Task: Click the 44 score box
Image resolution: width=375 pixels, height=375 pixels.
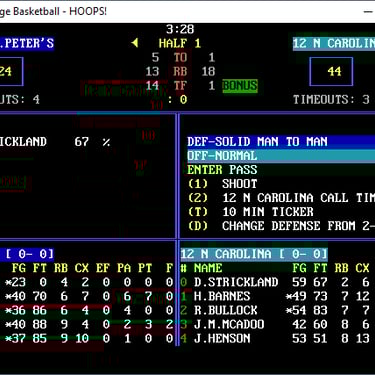Action: [331, 71]
